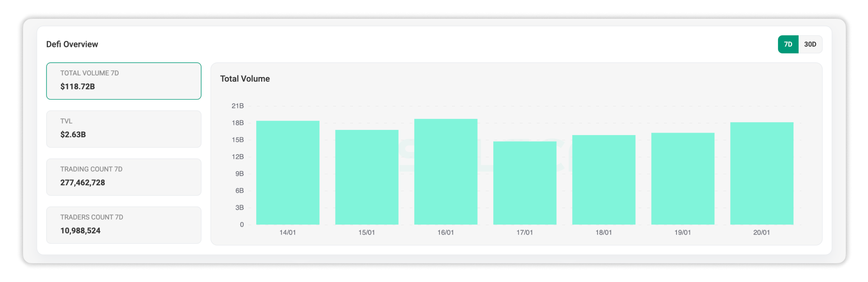
Task: Click the $118.72B volume value
Action: point(78,86)
